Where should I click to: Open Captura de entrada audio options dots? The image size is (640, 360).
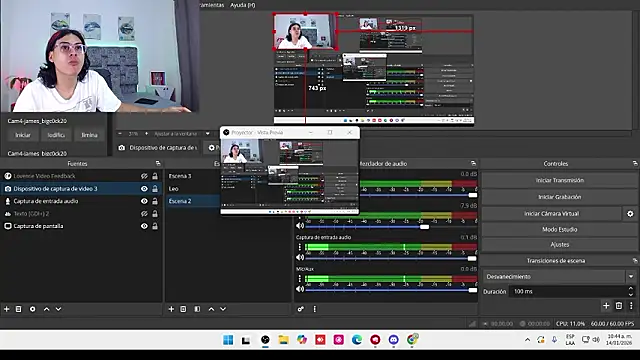(300, 247)
